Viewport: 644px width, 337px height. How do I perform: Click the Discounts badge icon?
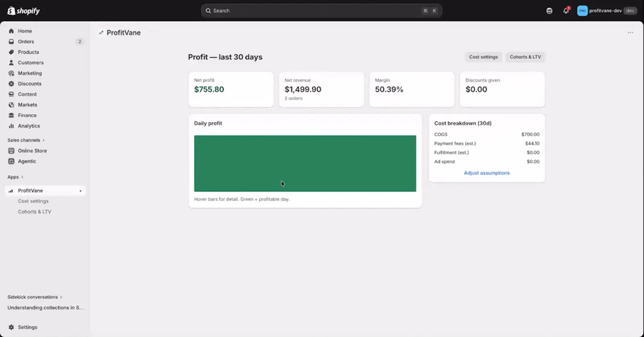(x=11, y=84)
